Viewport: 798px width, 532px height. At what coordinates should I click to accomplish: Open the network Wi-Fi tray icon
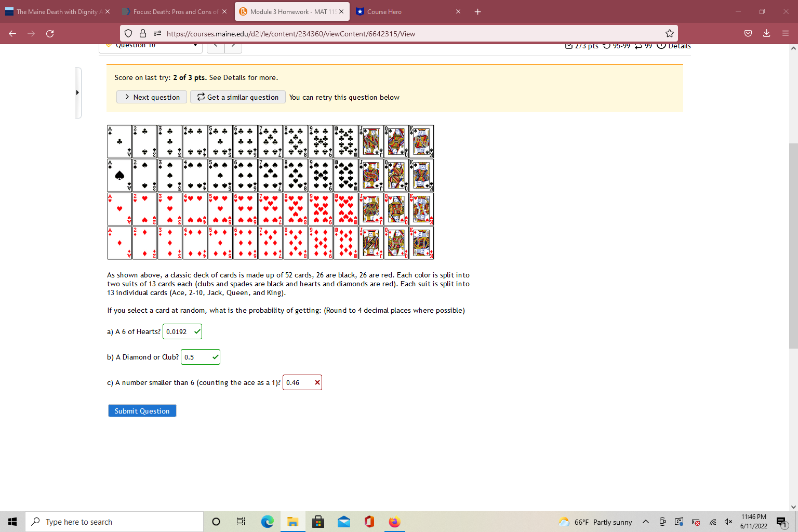[713, 522]
